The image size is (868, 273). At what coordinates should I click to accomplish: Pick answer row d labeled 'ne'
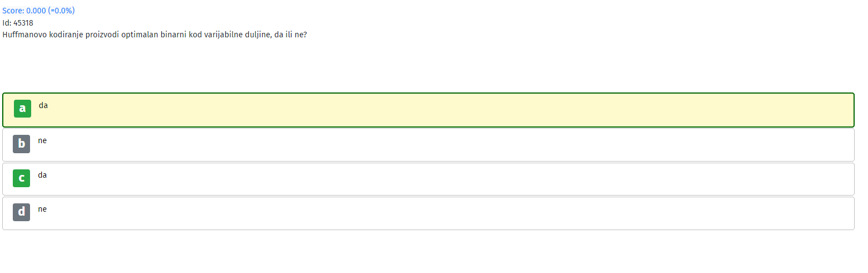(x=428, y=213)
